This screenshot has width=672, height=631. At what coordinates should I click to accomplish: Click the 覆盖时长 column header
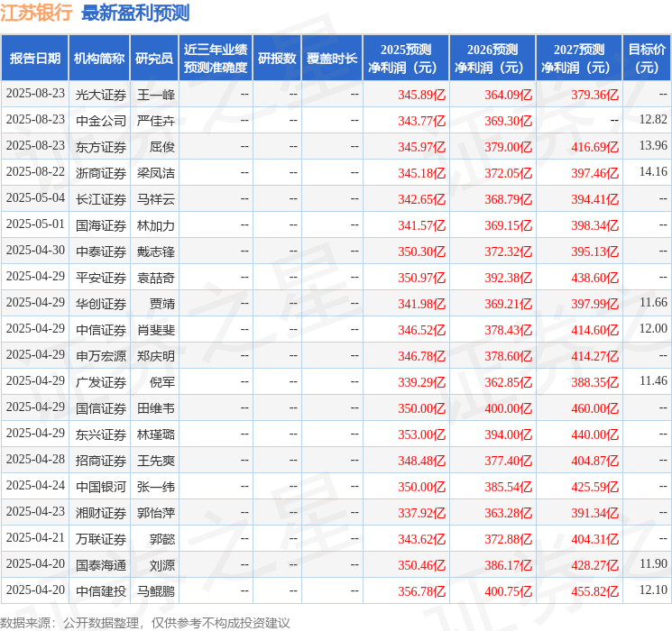pos(332,58)
